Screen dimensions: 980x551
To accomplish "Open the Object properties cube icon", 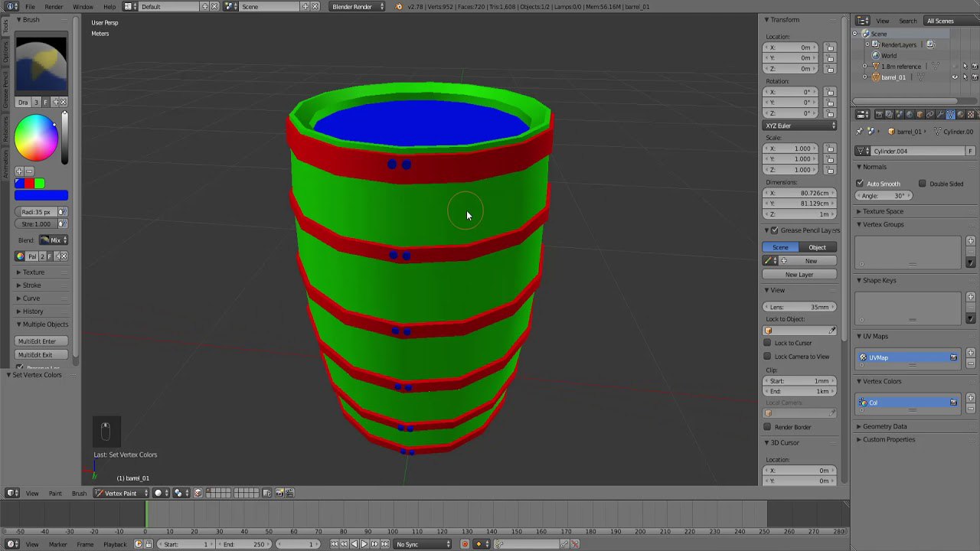I will 920,115.
